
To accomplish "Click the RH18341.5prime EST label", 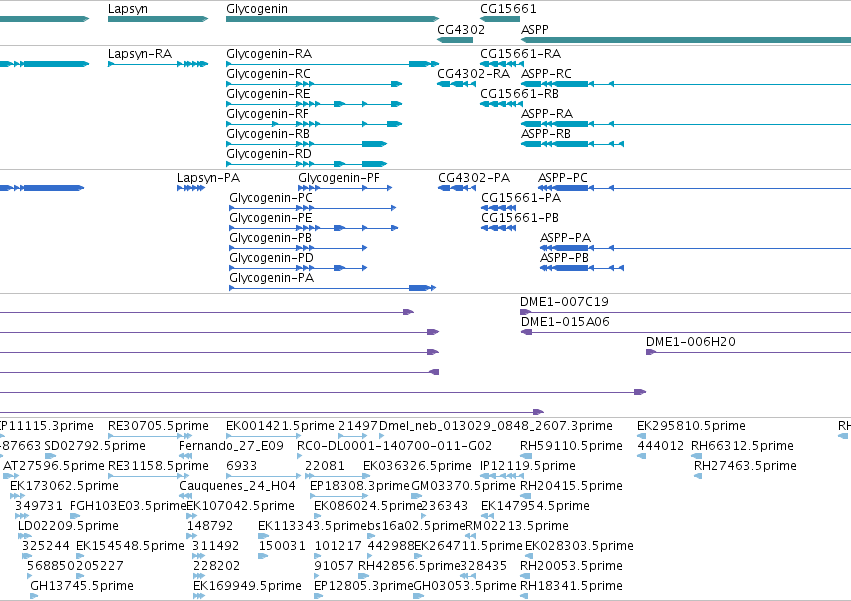I will pyautogui.click(x=571, y=587).
